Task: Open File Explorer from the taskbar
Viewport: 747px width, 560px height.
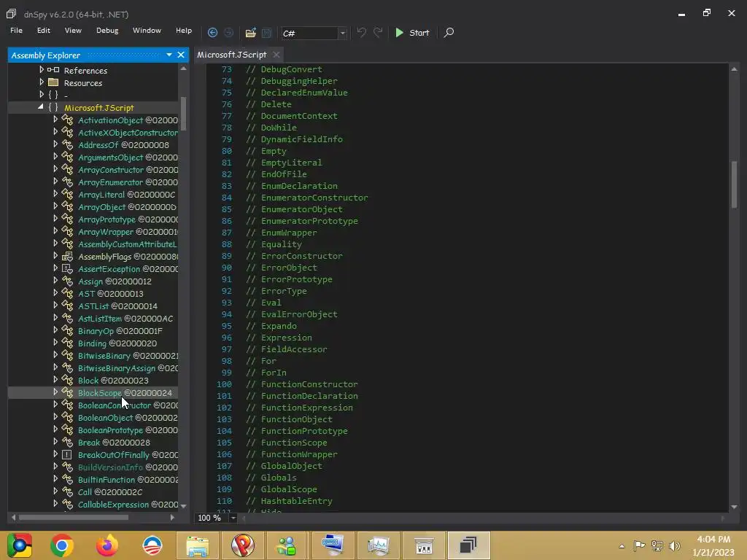Action: 197,545
